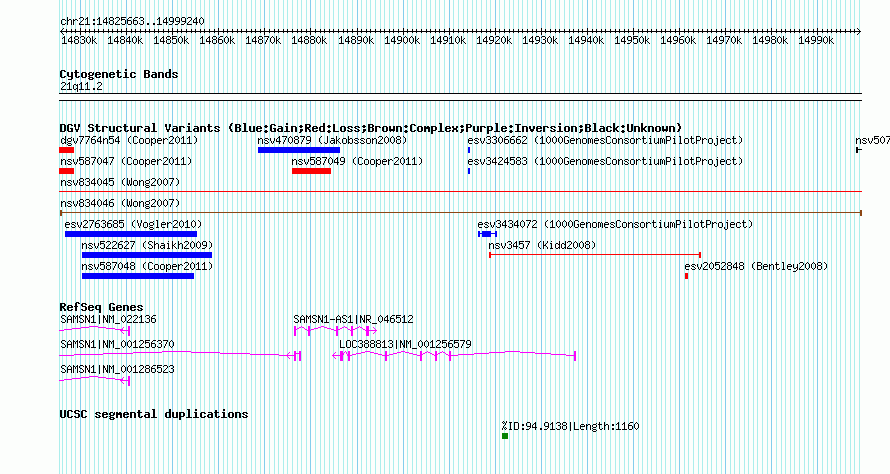Click the LOC388813|NM_001256579 gene label
The width and height of the screenshot is (890, 474).
405,345
